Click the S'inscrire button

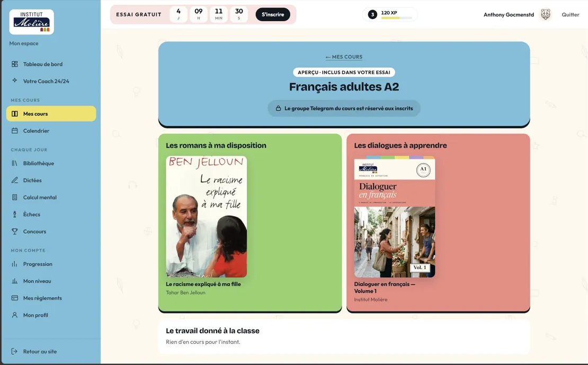point(273,15)
